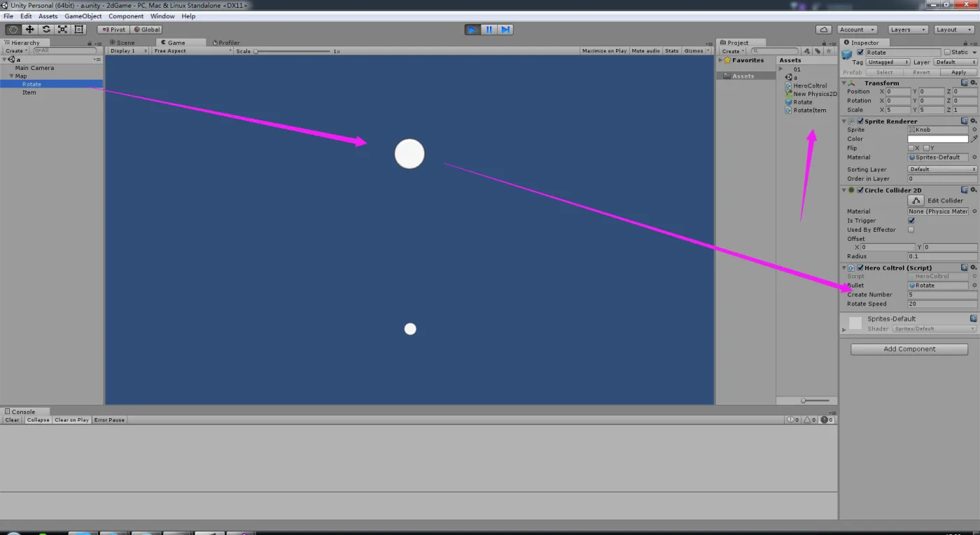This screenshot has width=980, height=535.
Task: Disable the Circle Collider 2D component checkbox
Action: point(860,190)
